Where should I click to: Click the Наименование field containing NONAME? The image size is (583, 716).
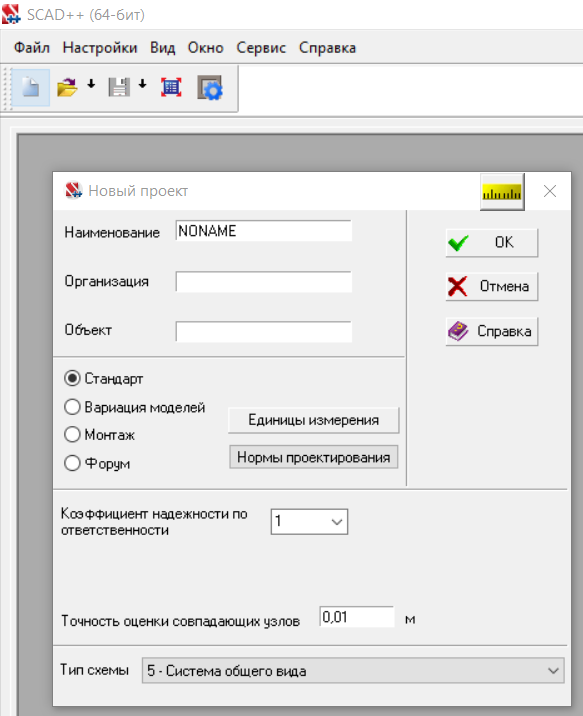click(263, 231)
